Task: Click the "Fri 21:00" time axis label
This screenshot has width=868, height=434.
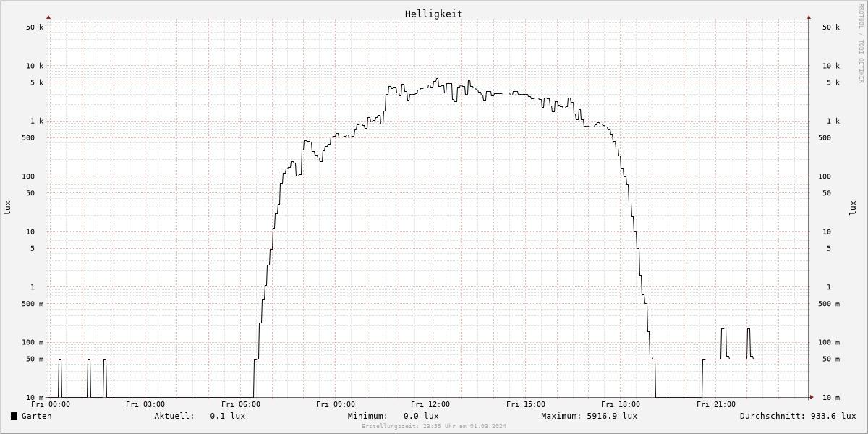Action: 716,404
